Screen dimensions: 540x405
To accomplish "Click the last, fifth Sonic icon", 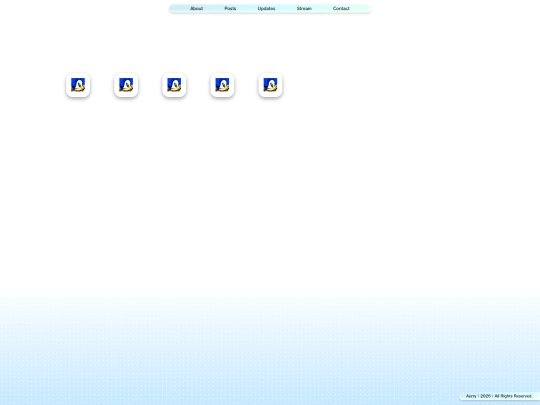I will 270,85.
